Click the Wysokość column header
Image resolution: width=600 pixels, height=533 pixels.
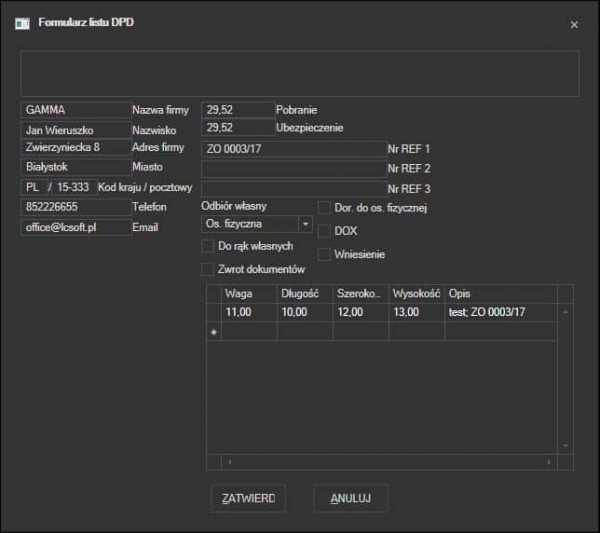click(417, 294)
